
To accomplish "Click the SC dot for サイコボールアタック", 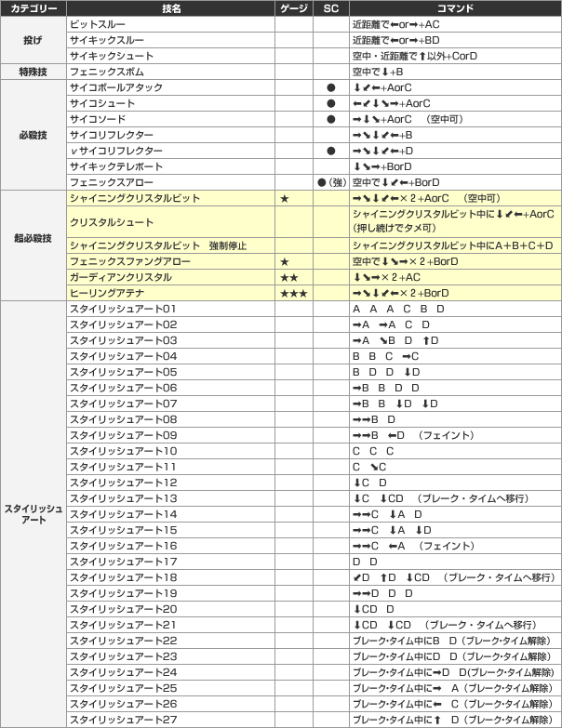I will pos(331,87).
